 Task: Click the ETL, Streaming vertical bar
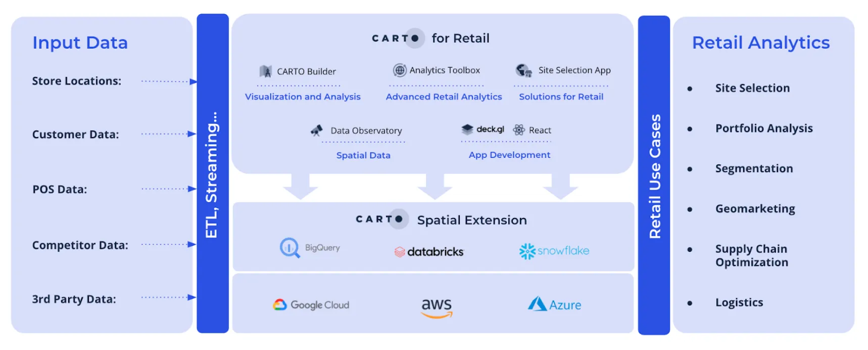[x=212, y=173]
